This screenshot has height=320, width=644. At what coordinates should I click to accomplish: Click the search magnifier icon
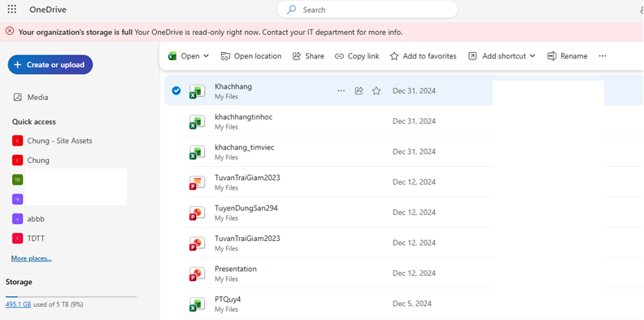coord(292,10)
